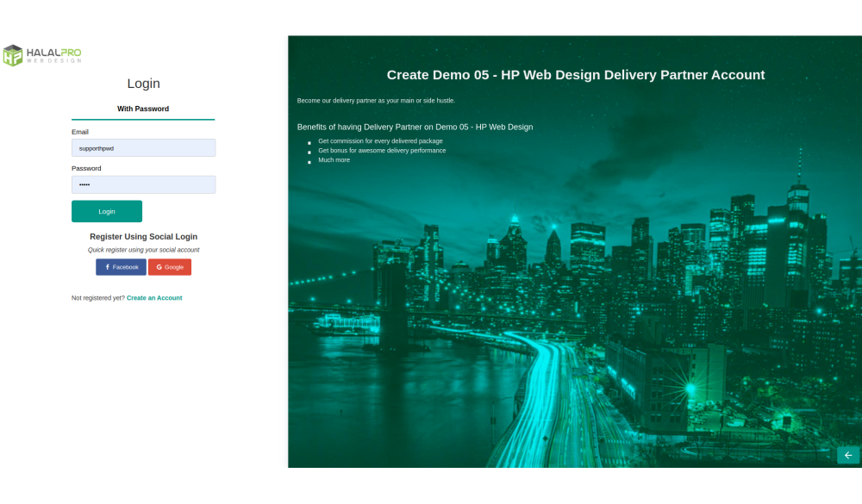Click the 'Quick register using your social account' text
862x504 pixels.
click(x=143, y=250)
